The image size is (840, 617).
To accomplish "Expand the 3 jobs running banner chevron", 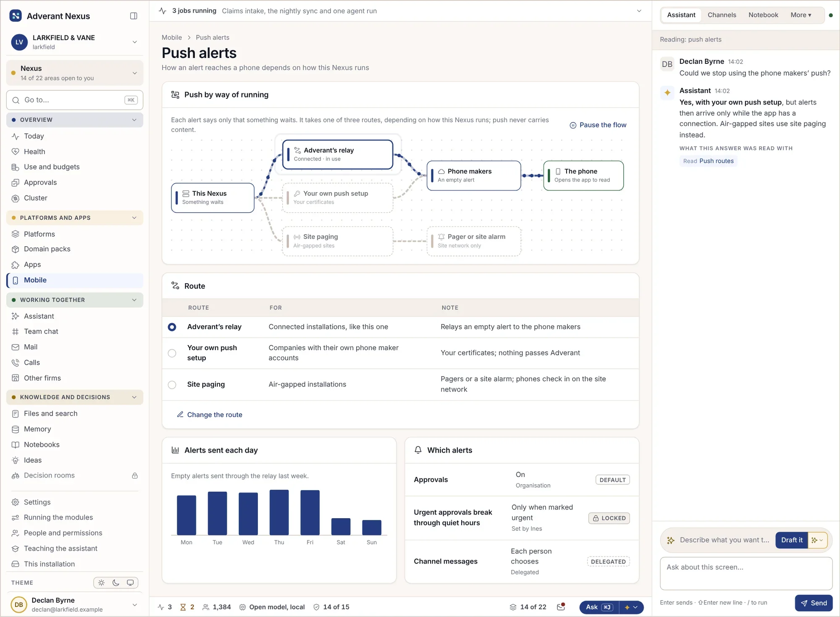I will (x=639, y=11).
